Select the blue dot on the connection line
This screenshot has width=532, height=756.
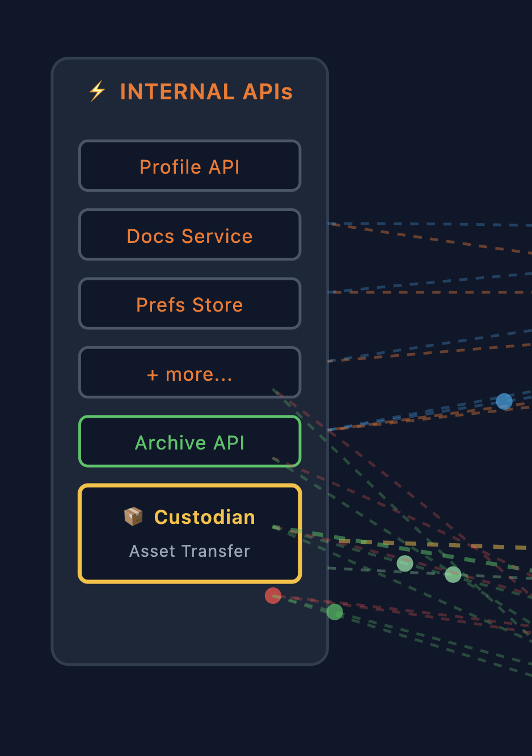click(x=504, y=401)
